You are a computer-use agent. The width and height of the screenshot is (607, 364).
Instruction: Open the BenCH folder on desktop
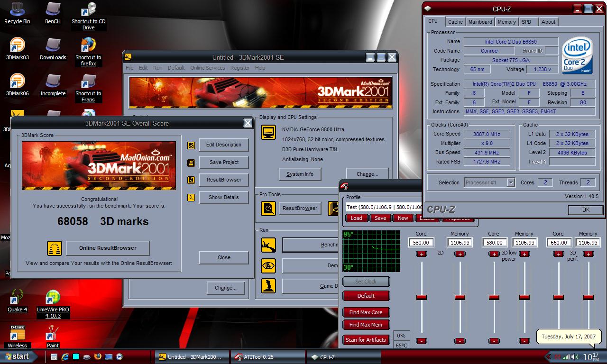point(53,13)
